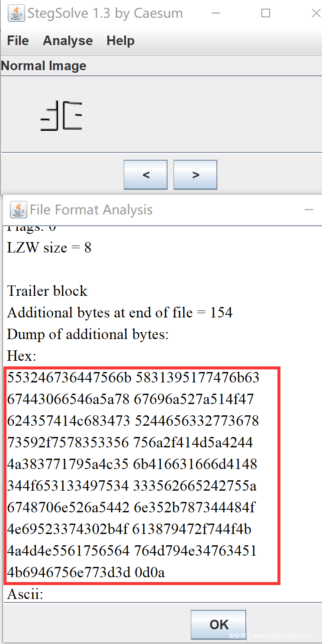Click the 'Normal Image' label
The height and width of the screenshot is (644, 322).
click(x=44, y=66)
